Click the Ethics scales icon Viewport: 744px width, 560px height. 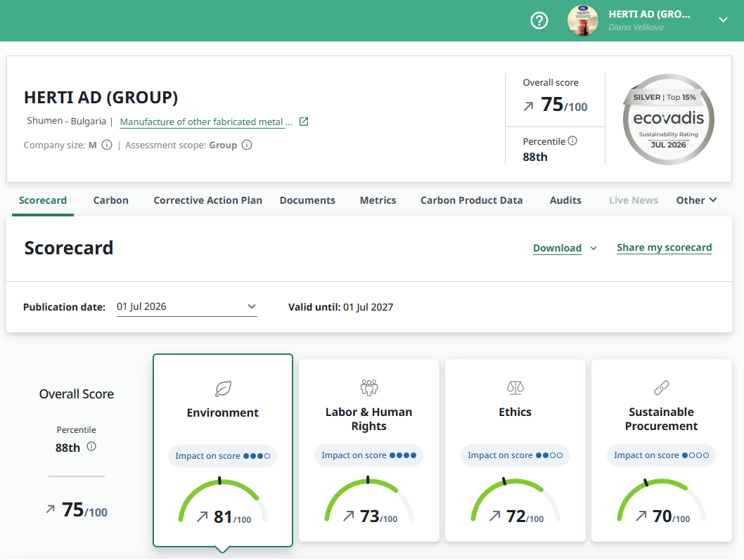515,388
